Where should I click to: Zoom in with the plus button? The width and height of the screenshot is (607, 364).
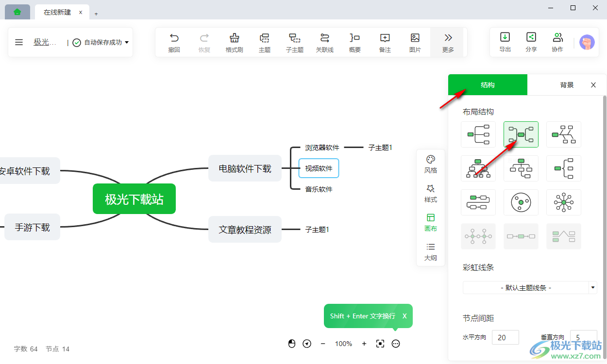coord(364,344)
